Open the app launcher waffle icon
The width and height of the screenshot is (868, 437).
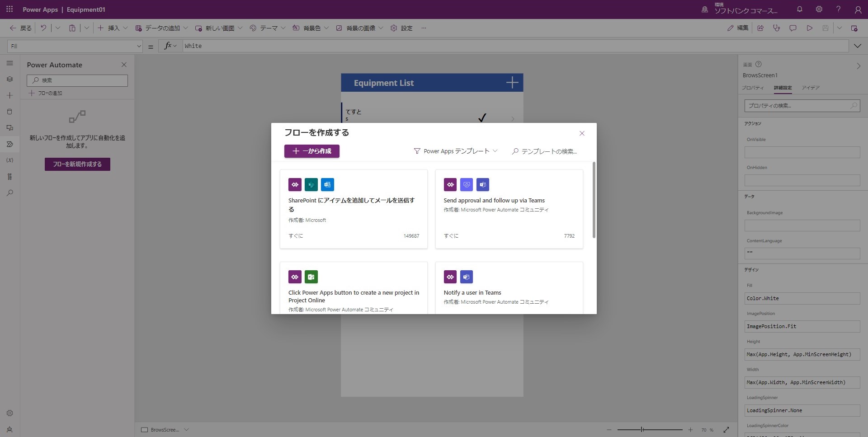pyautogui.click(x=9, y=9)
